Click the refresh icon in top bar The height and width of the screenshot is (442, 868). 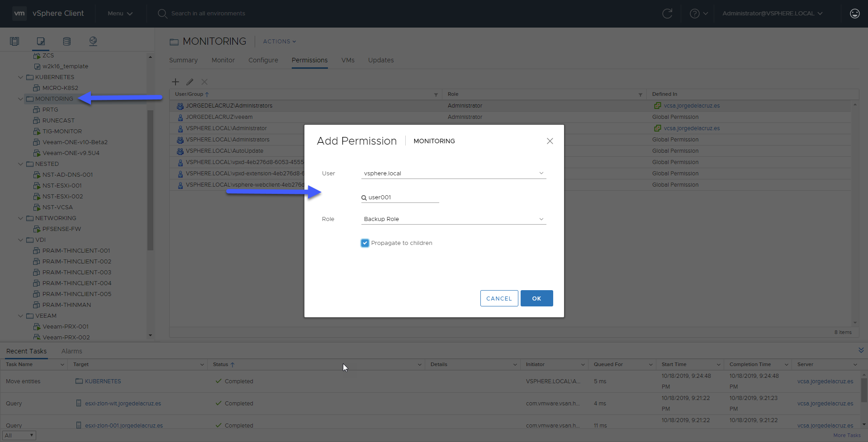point(667,14)
